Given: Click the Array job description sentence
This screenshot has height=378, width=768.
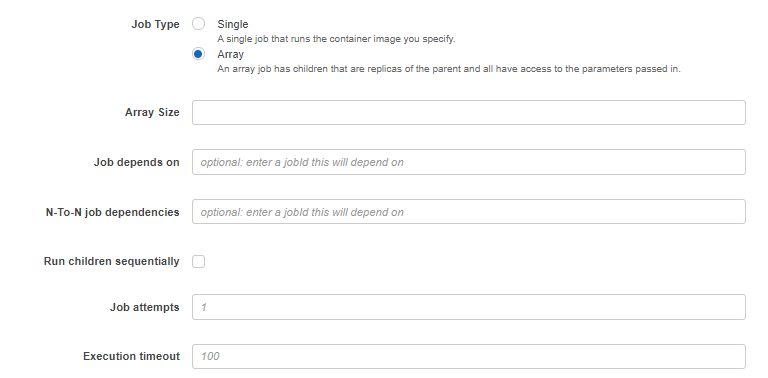Looking at the screenshot, I should 449,69.
